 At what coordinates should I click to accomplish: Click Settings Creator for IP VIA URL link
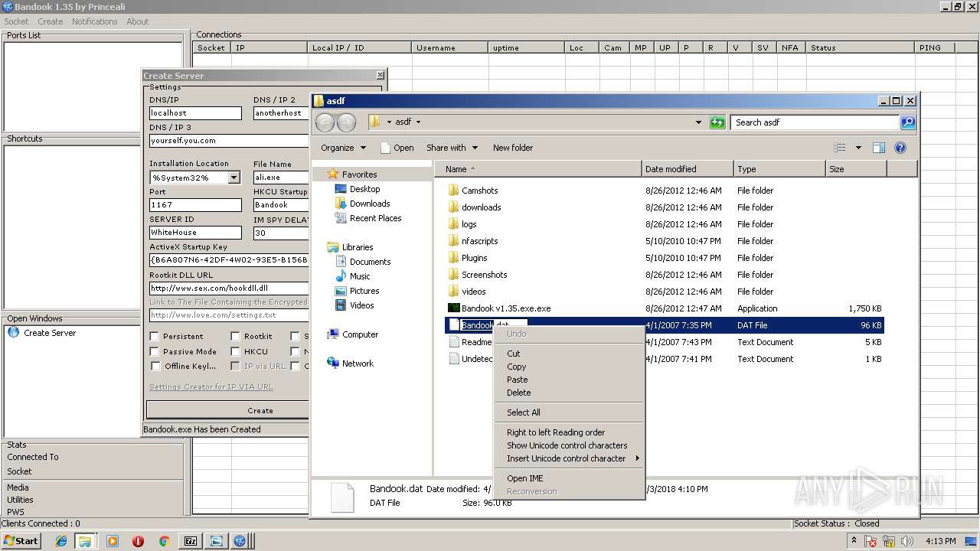point(211,387)
